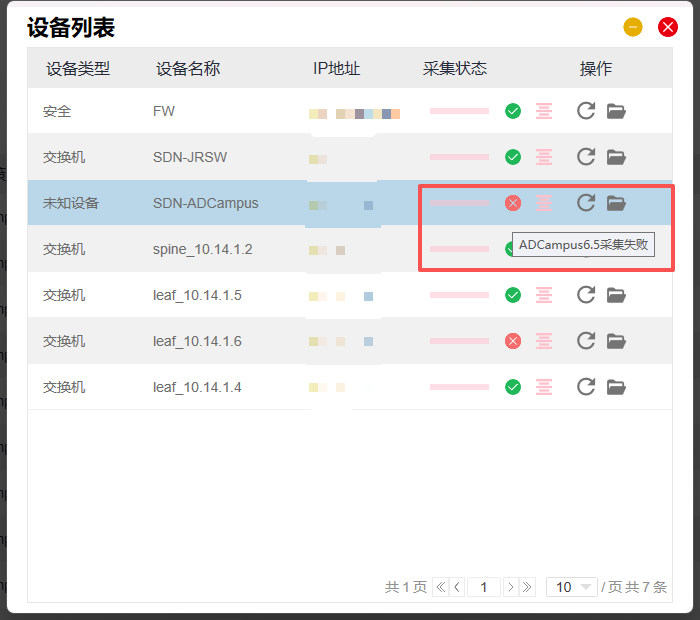Open folder for leaf_10.14.1.4 device
Image resolution: width=700 pixels, height=620 pixels.
[616, 387]
